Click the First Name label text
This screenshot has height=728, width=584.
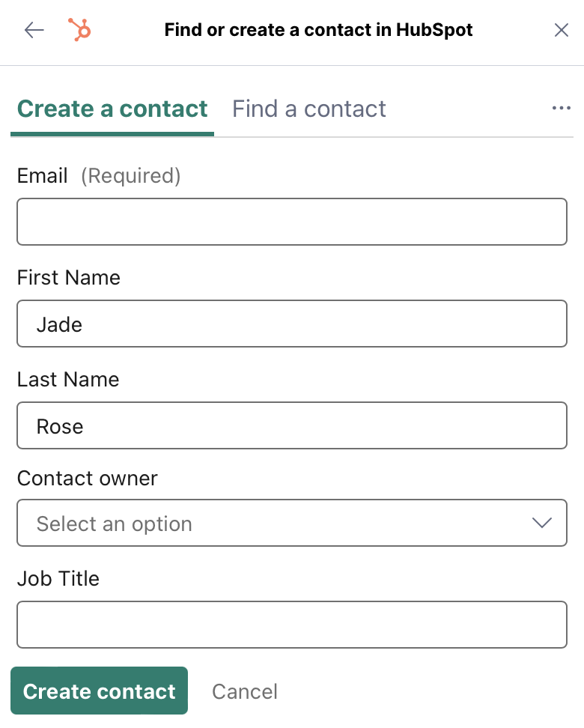click(69, 278)
